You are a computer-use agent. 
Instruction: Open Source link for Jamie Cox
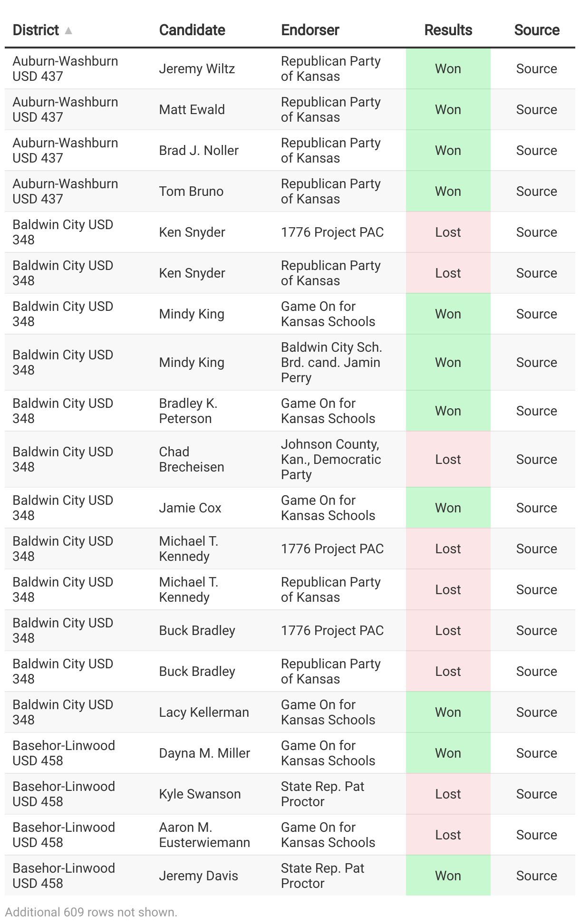[x=537, y=508]
